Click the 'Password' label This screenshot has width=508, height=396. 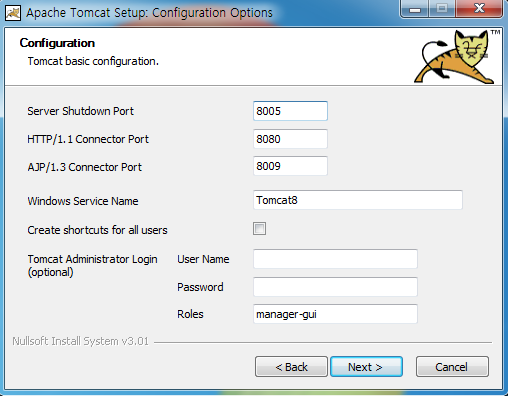tap(200, 287)
